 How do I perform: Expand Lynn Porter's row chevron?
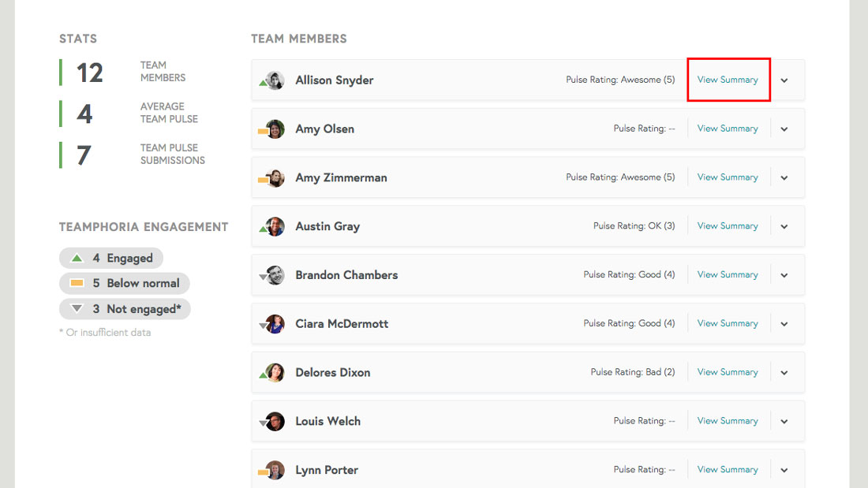[x=784, y=471]
